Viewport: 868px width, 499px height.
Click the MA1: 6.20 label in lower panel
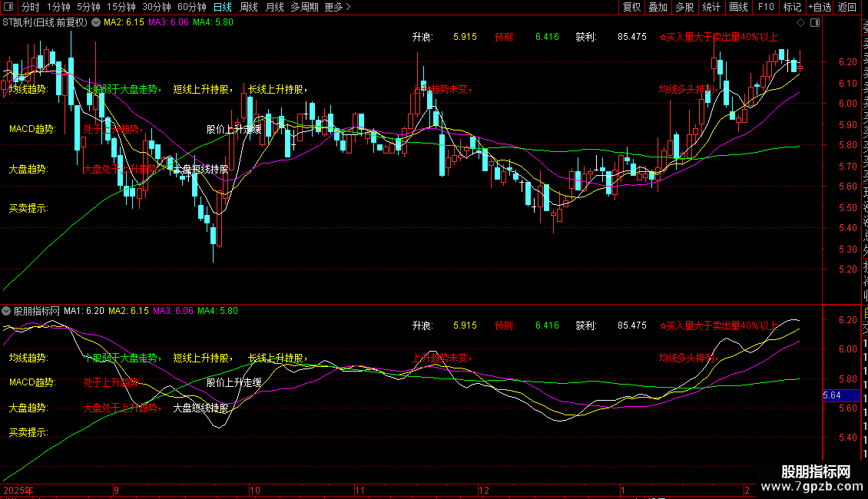click(84, 311)
